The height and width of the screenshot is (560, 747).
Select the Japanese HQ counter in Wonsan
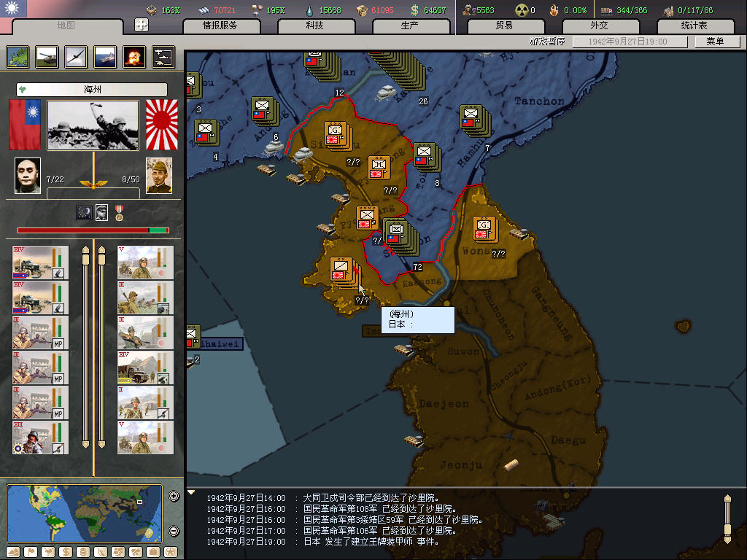pos(485,228)
